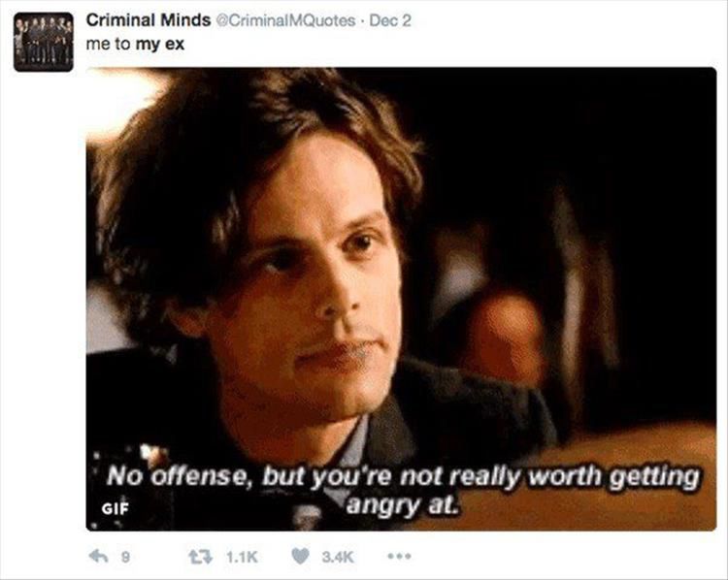Viewport: 728px width, 580px height.
Task: Click the Criminal Minds display name
Action: click(149, 20)
